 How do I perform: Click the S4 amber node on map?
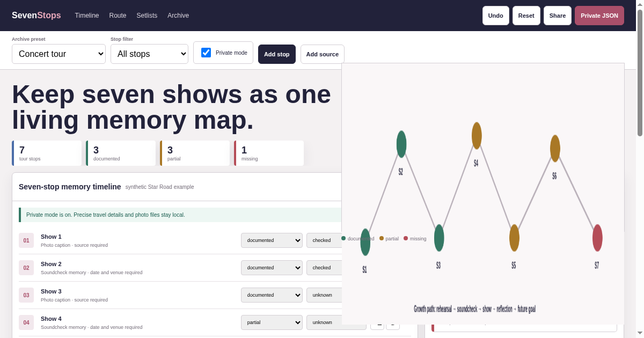pyautogui.click(x=477, y=136)
